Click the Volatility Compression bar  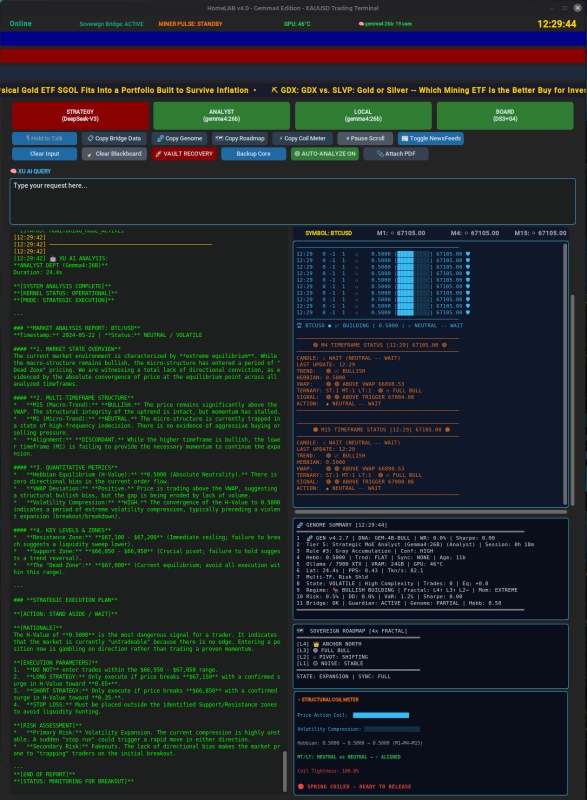pos(392,729)
